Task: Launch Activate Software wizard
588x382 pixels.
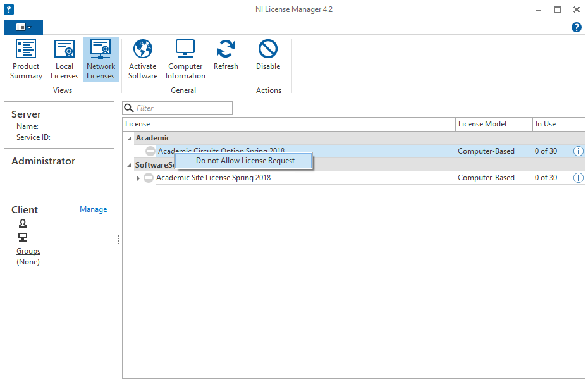Action: tap(143, 59)
